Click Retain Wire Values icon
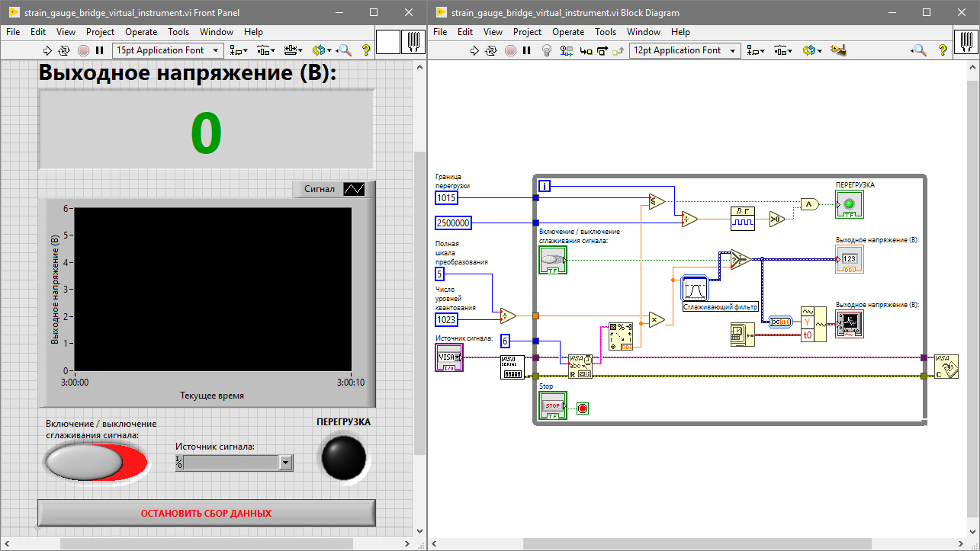 566,50
